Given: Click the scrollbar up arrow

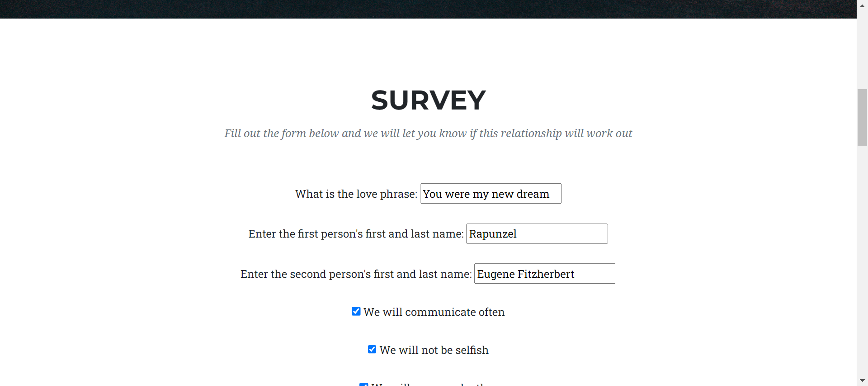Looking at the screenshot, I should click(x=862, y=5).
